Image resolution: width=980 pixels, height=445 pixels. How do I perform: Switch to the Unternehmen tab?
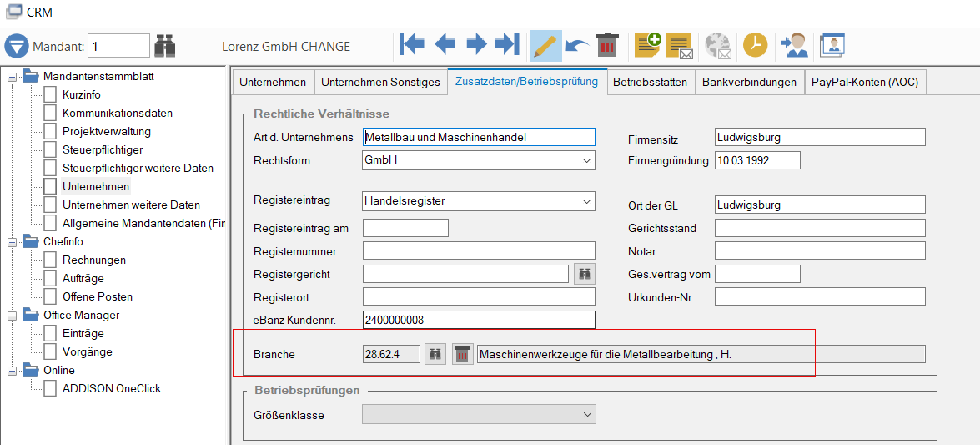click(x=273, y=82)
